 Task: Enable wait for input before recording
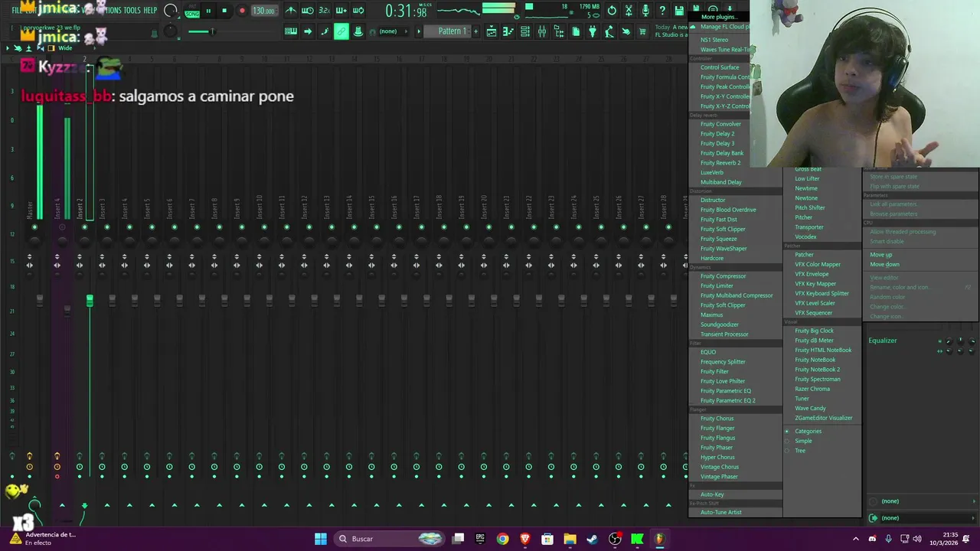point(308,11)
